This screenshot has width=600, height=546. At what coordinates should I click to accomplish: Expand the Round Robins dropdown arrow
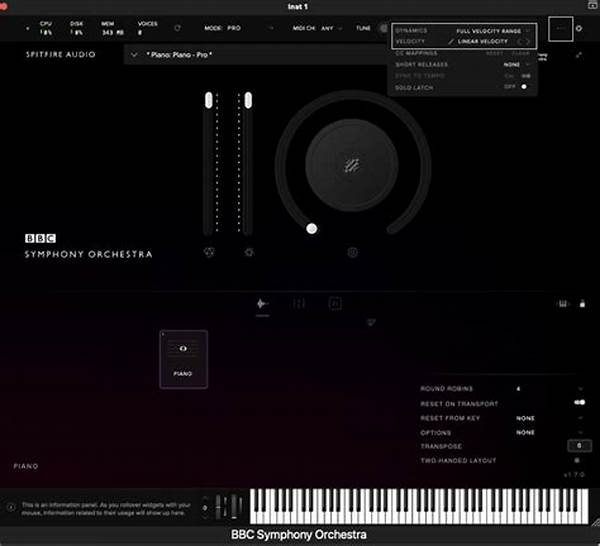[581, 389]
